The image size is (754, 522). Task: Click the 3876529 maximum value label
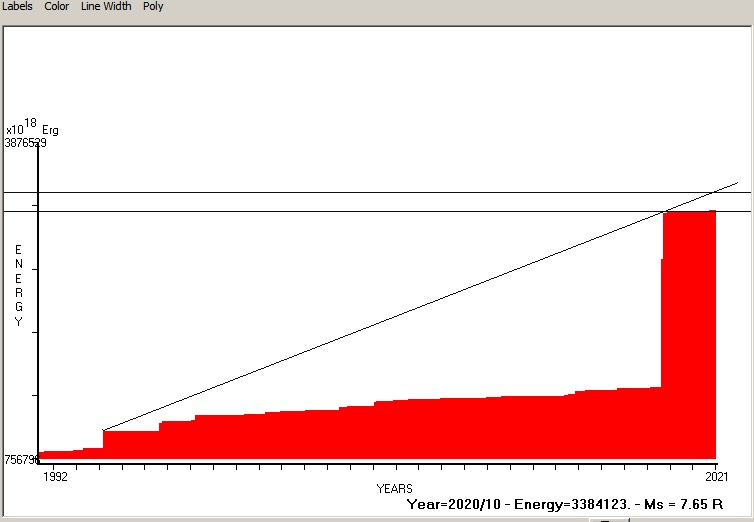[25, 143]
